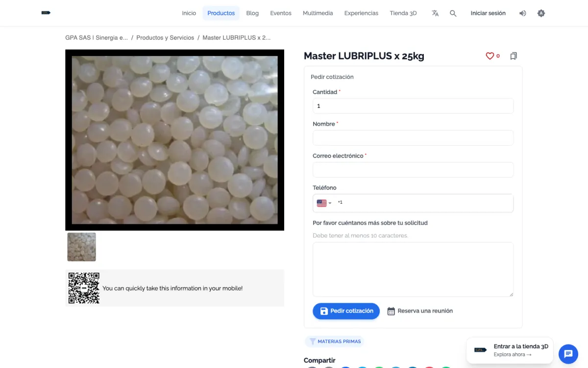
Task: Click the Nombre input field
Action: click(413, 138)
